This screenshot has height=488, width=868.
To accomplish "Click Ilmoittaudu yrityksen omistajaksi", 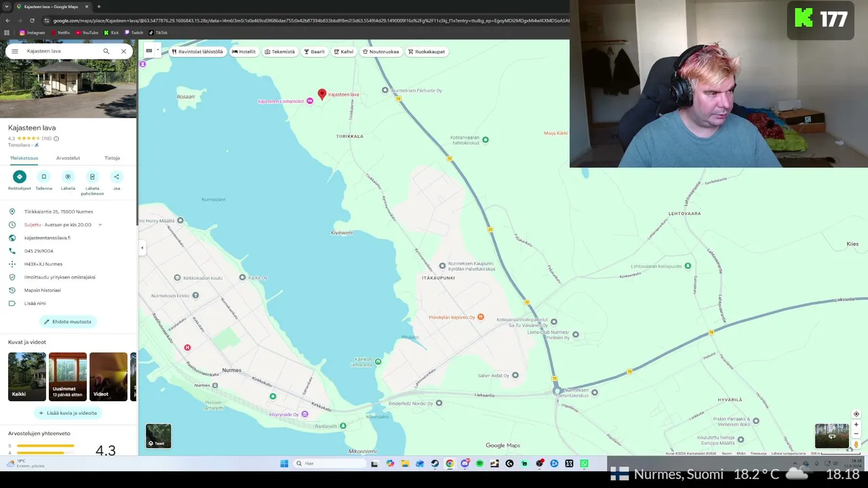I will 60,277.
